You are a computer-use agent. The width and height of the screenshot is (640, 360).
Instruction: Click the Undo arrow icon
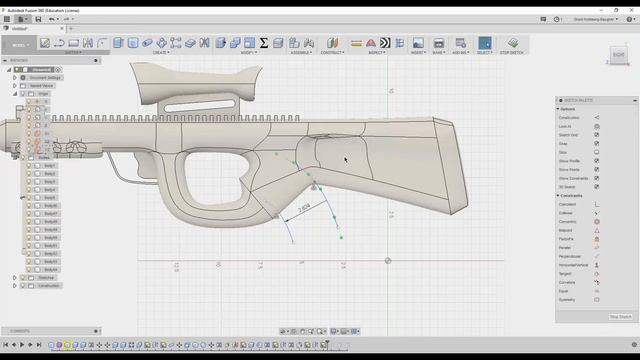click(x=51, y=19)
